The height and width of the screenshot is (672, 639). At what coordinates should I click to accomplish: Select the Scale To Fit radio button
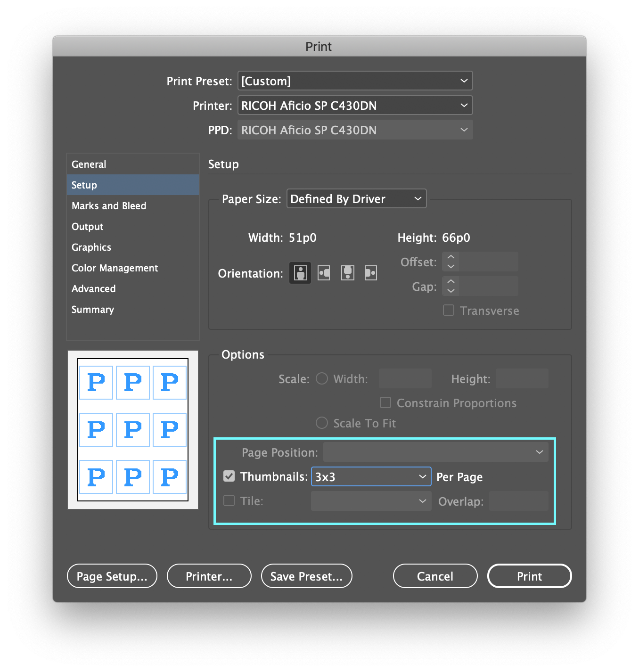tap(322, 423)
